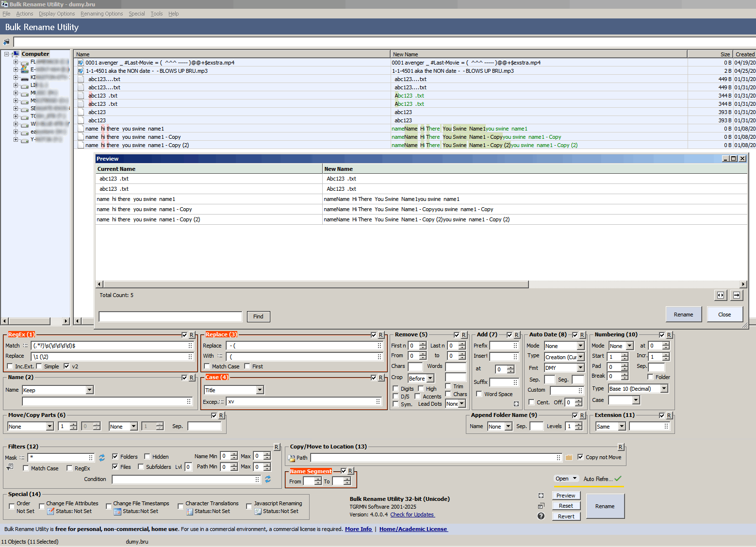This screenshot has height=547, width=756.
Task: Toggle the Inc.Ext. checkbox in RegEx
Action: click(10, 366)
